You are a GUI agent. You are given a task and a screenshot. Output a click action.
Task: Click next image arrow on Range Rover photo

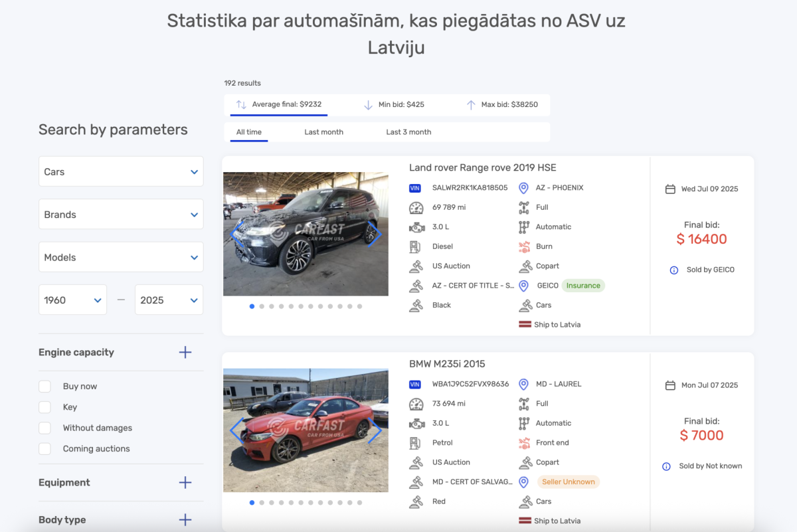(x=375, y=233)
